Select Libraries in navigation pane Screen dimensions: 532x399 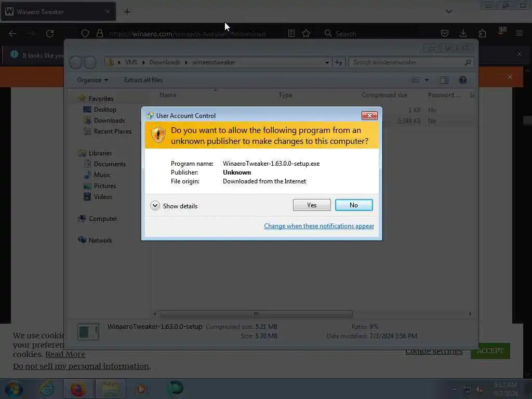coord(100,153)
